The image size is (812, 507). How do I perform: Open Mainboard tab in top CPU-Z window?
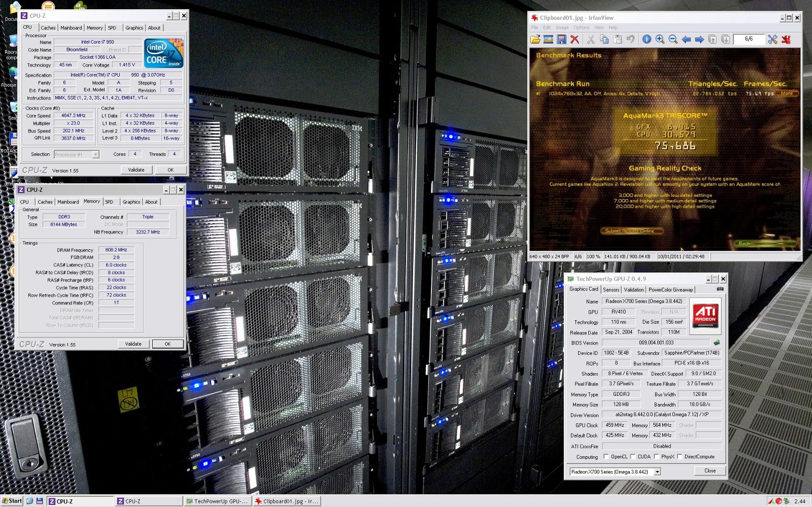(x=71, y=28)
